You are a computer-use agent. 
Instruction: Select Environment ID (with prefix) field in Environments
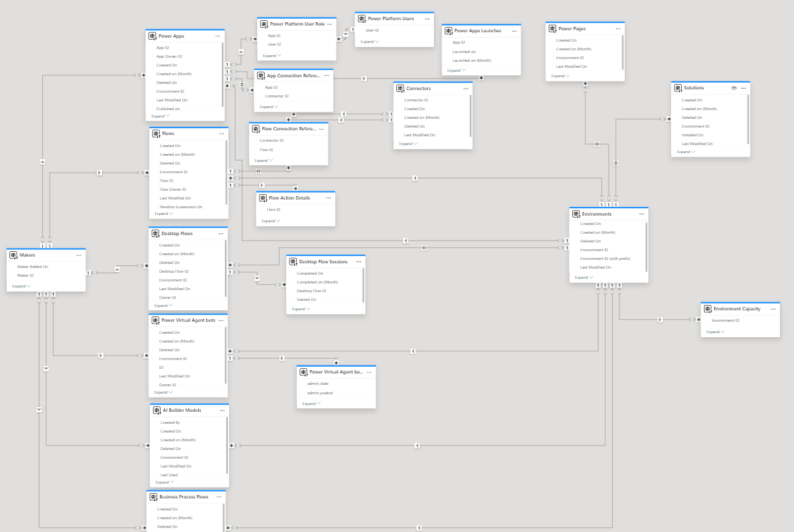605,259
